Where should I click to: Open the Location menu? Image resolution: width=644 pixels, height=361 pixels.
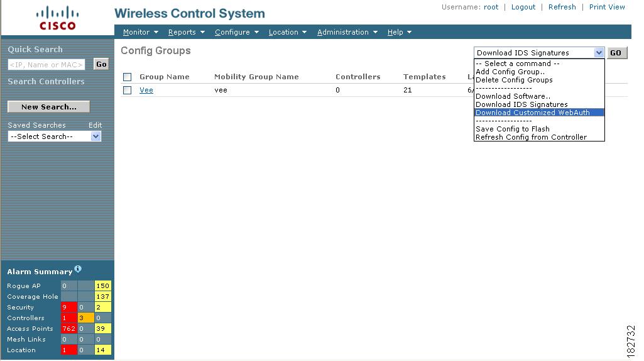[288, 32]
